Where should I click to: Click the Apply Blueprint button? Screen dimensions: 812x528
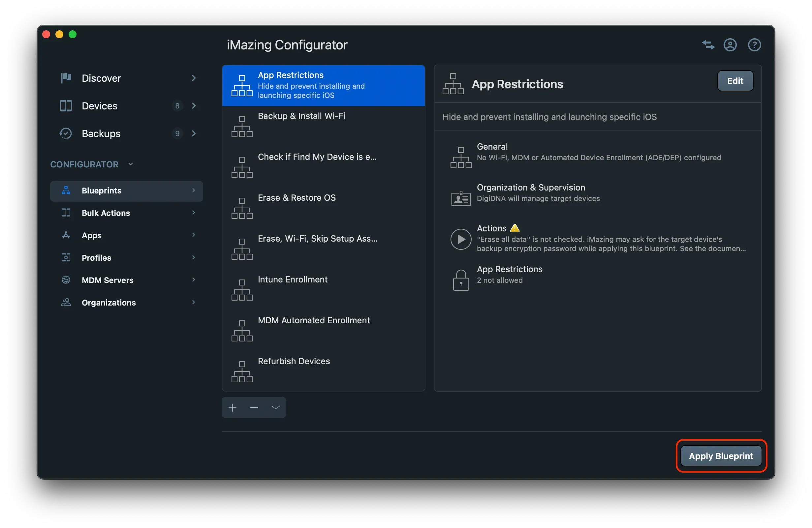pyautogui.click(x=721, y=456)
